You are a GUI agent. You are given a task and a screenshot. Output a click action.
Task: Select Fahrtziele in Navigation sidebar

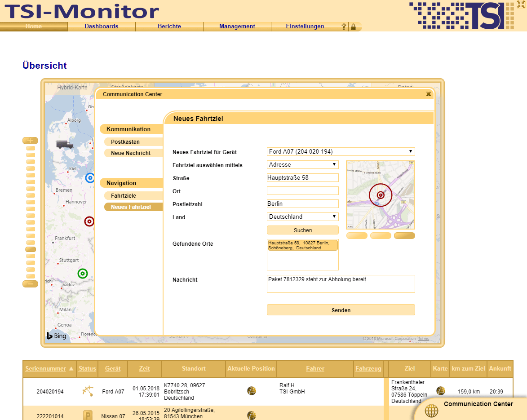133,195
